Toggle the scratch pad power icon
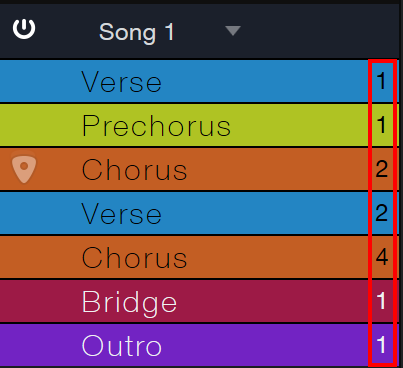 point(24,29)
